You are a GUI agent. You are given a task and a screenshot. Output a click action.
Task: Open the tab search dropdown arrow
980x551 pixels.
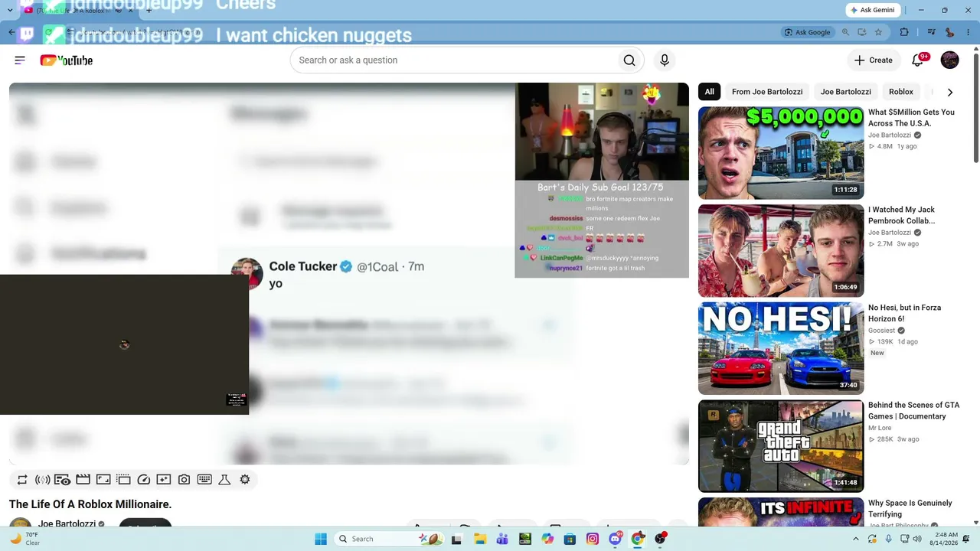coord(10,11)
